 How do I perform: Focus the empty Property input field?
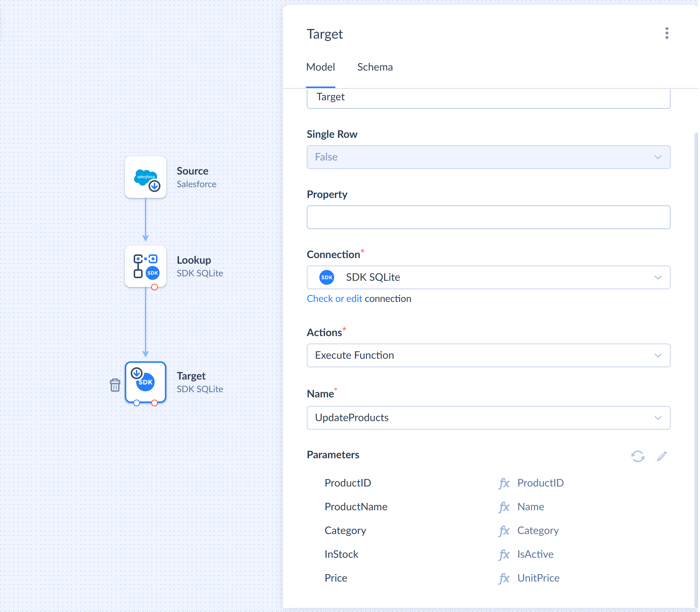488,217
